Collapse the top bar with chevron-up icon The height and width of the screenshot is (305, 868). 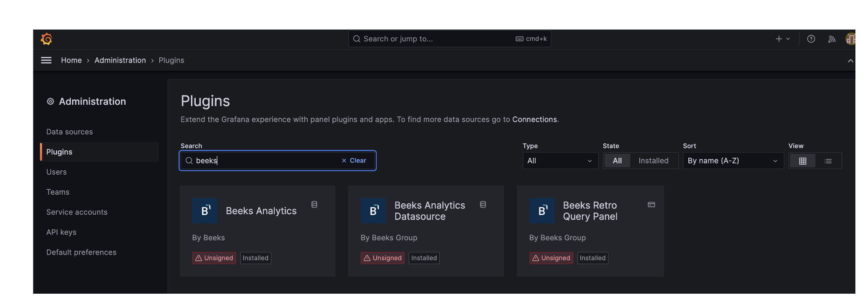pyautogui.click(x=850, y=61)
